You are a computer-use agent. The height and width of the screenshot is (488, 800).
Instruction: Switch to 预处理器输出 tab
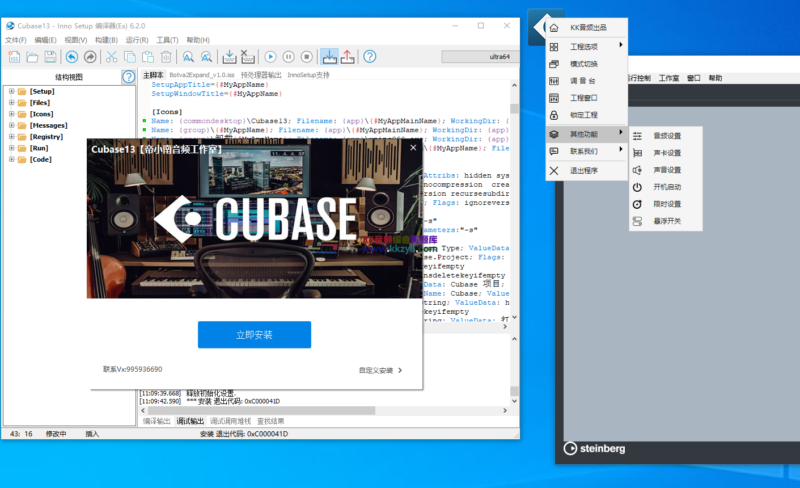[261, 75]
